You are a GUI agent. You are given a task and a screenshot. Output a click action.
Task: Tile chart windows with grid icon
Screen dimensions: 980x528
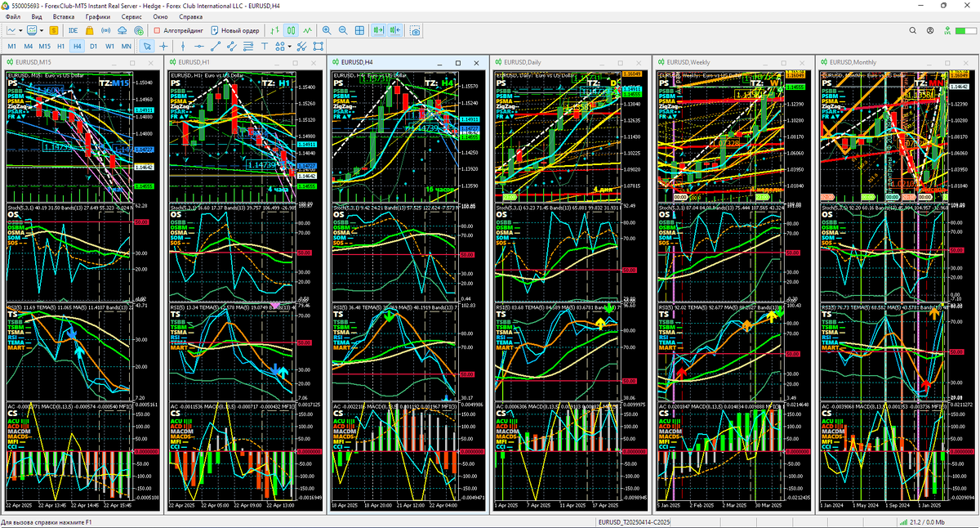(359, 30)
